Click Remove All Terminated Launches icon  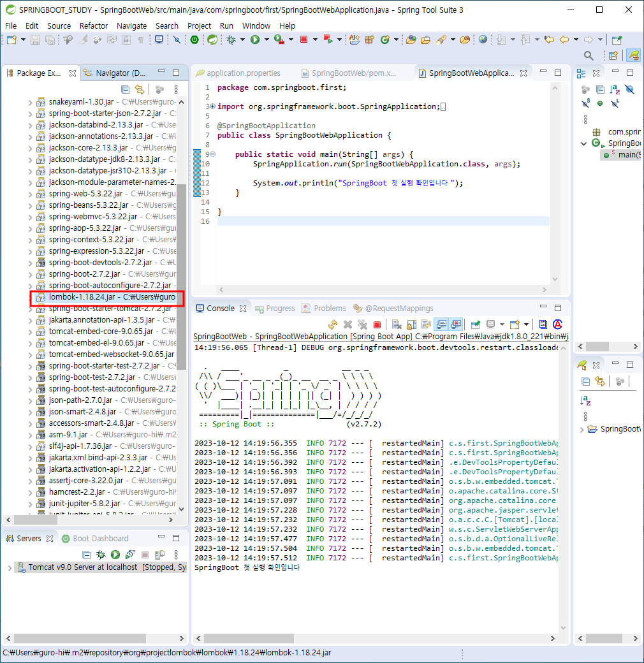coord(362,324)
